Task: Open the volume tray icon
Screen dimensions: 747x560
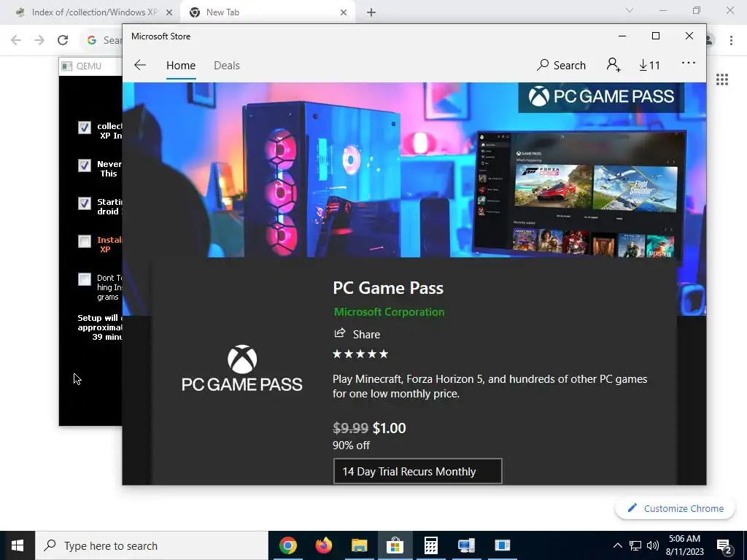Action: coord(653,545)
